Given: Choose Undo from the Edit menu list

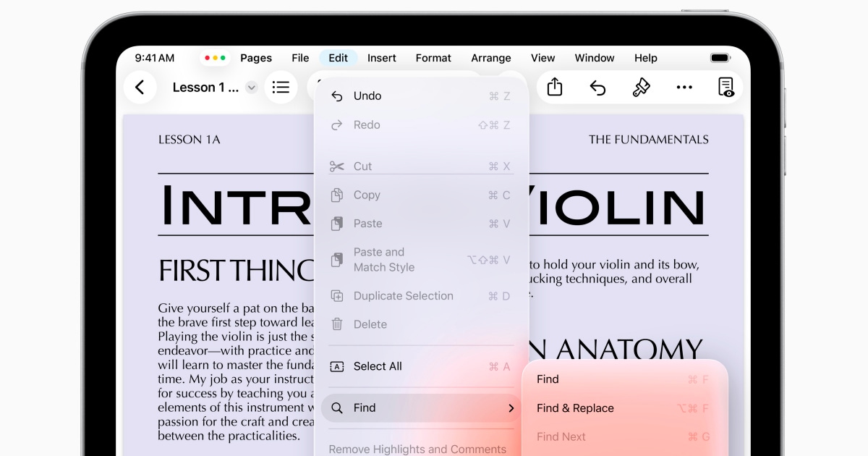Looking at the screenshot, I should point(422,96).
